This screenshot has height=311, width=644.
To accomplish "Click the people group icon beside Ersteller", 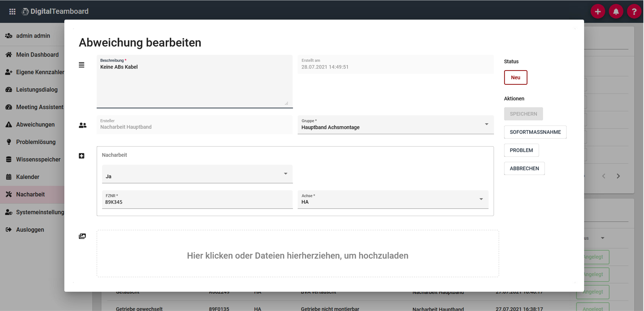I will pos(83,125).
